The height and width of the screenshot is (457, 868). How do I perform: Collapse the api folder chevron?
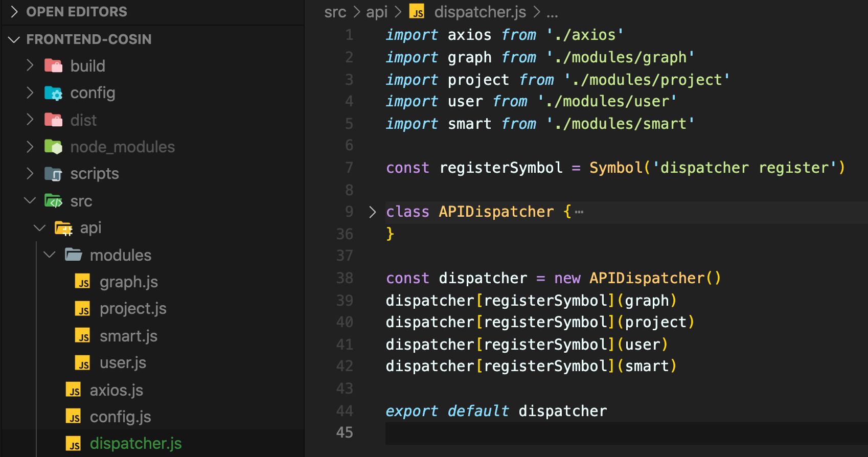pyautogui.click(x=40, y=227)
